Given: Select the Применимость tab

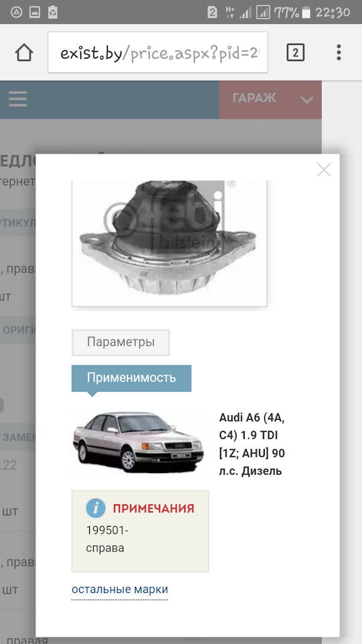Looking at the screenshot, I should coord(131,378).
